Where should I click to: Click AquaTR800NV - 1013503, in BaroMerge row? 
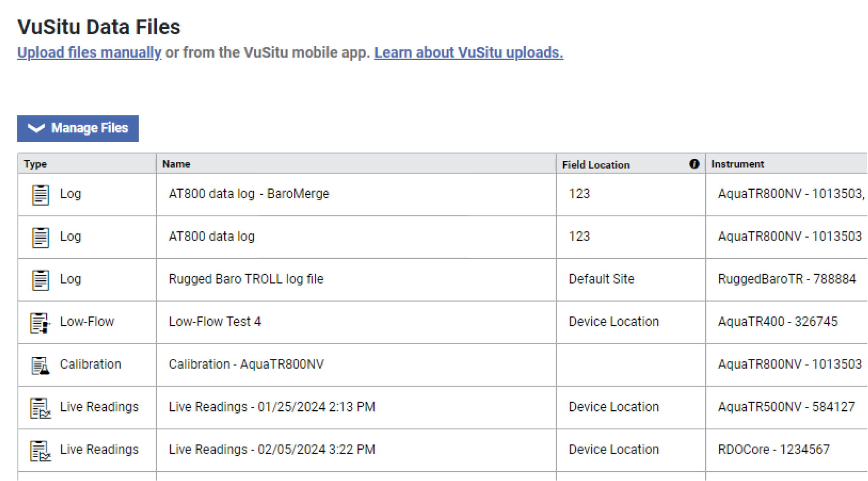tap(791, 194)
